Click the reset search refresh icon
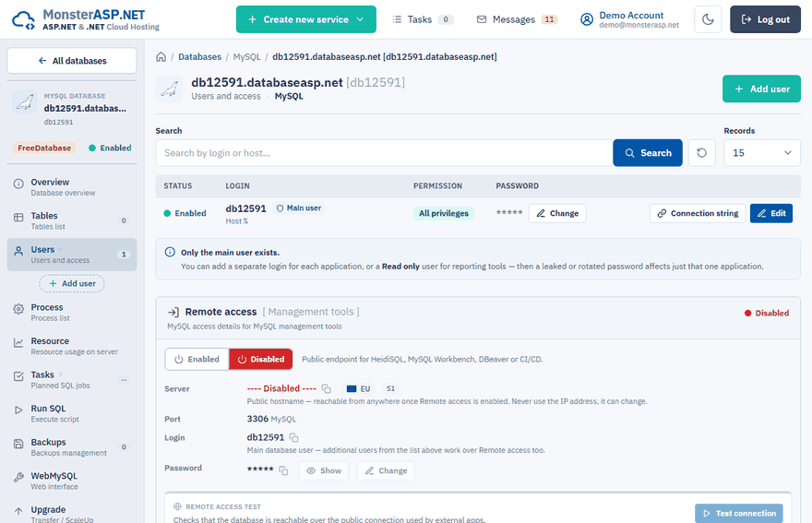This screenshot has width=812, height=523. tap(701, 153)
